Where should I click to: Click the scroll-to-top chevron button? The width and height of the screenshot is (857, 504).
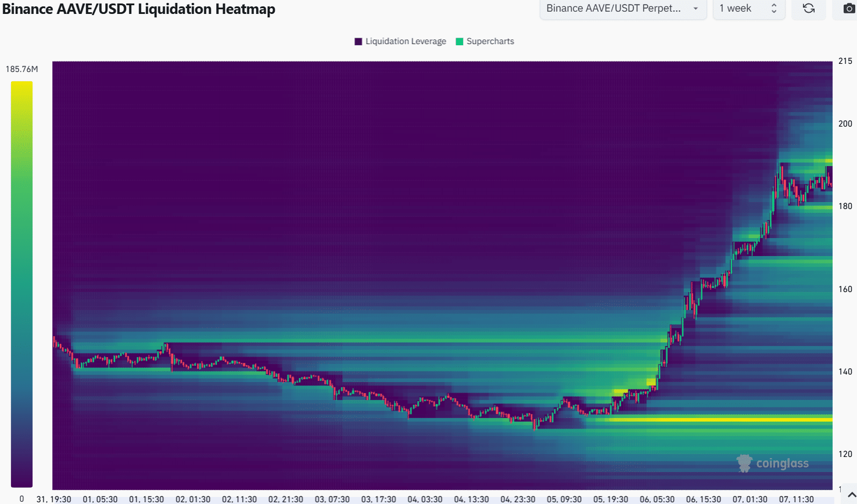tap(851, 495)
